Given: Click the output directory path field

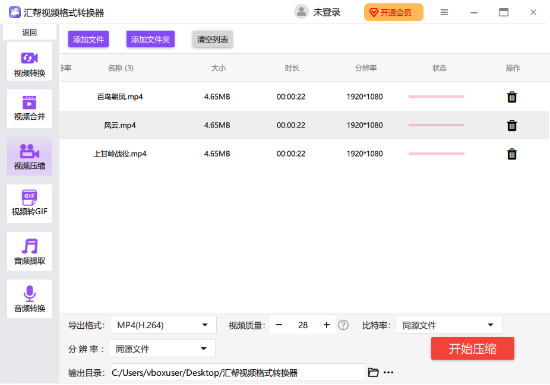Looking at the screenshot, I should point(237,372).
